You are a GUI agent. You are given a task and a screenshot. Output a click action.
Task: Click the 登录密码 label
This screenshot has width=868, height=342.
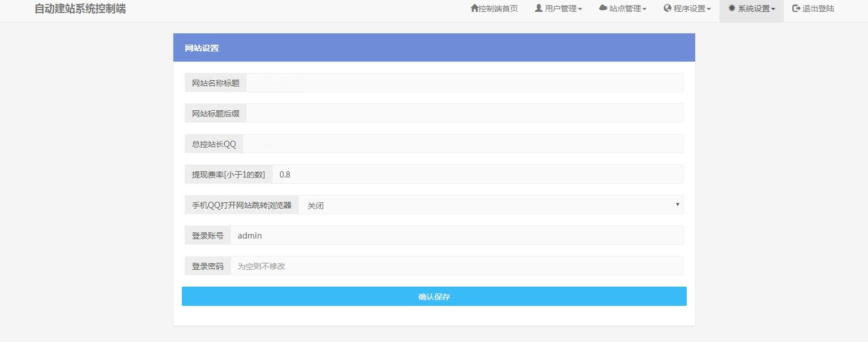coord(208,266)
